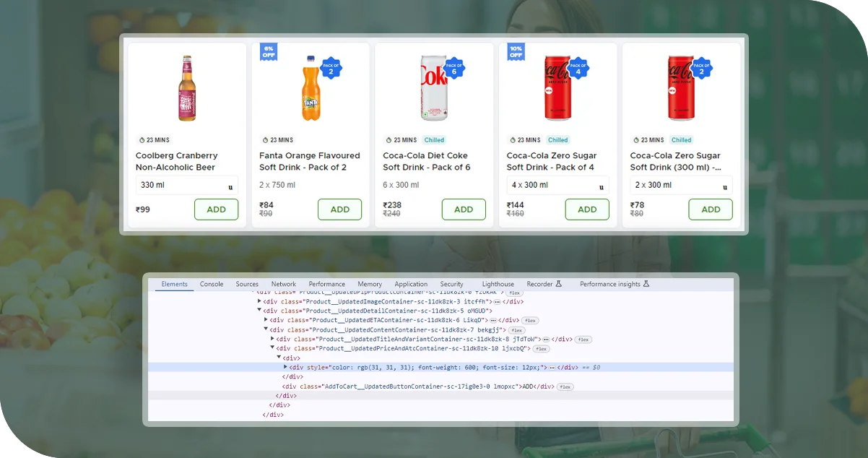This screenshot has width=868, height=458.
Task: Open the Network tab in DevTools
Action: (x=284, y=284)
